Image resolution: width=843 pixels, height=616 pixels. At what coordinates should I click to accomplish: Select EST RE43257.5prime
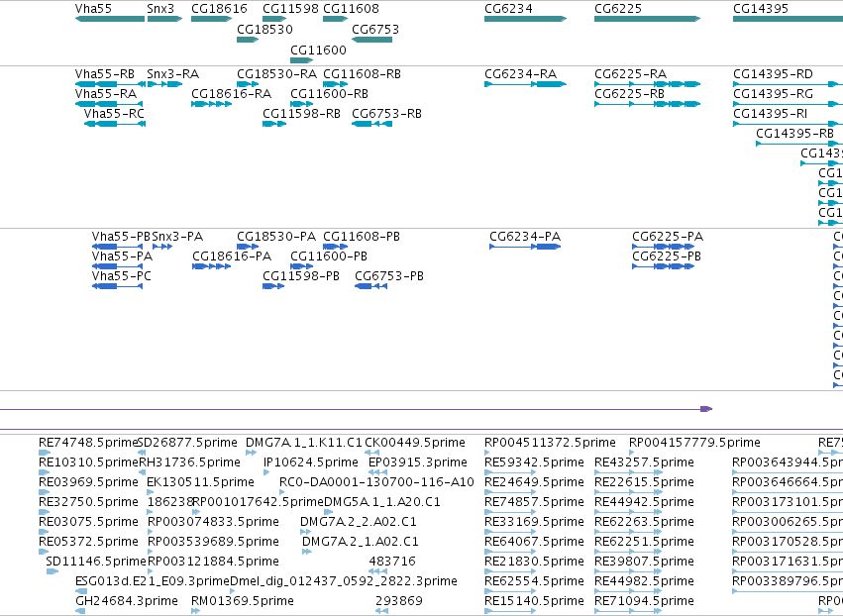tap(644, 462)
